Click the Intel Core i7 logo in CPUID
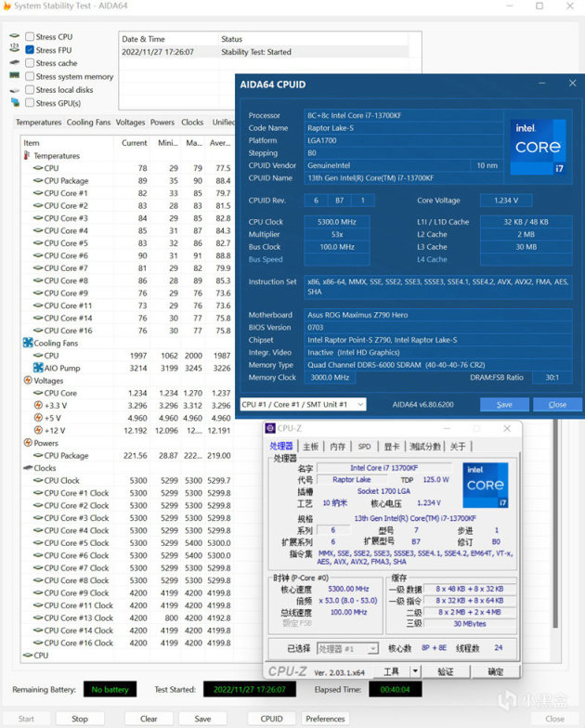 (x=538, y=148)
